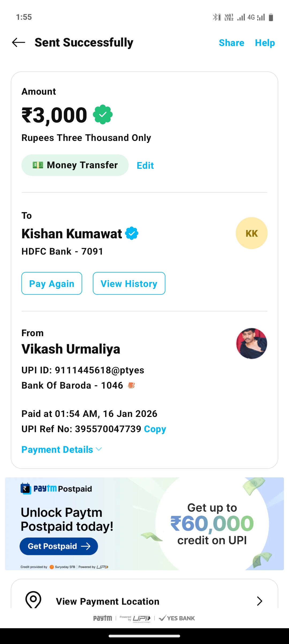Tap the location pin icon
The image size is (289, 644).
pos(33,600)
